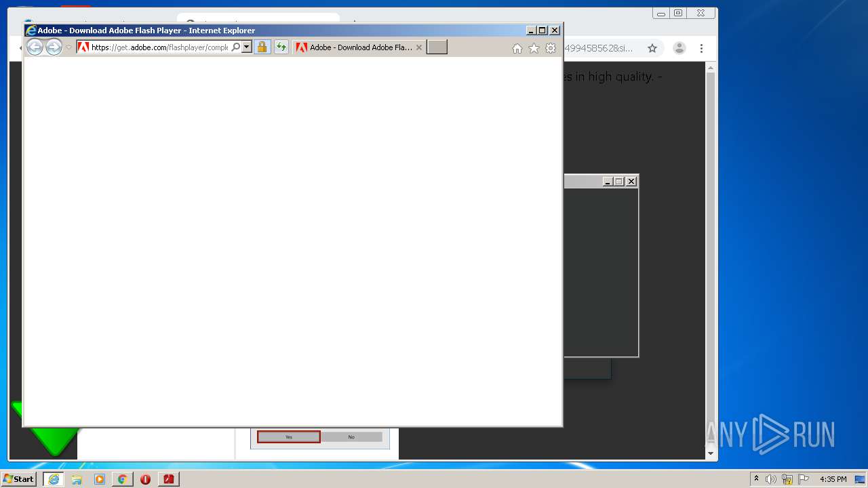The height and width of the screenshot is (488, 868).
Task: Maximize the small dark popup window
Action: tap(618, 182)
